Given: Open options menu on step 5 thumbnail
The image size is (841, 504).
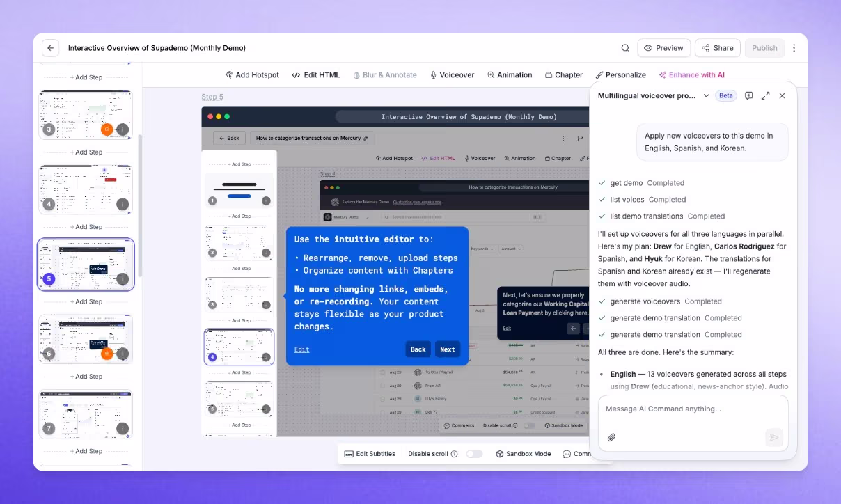Looking at the screenshot, I should tap(123, 279).
